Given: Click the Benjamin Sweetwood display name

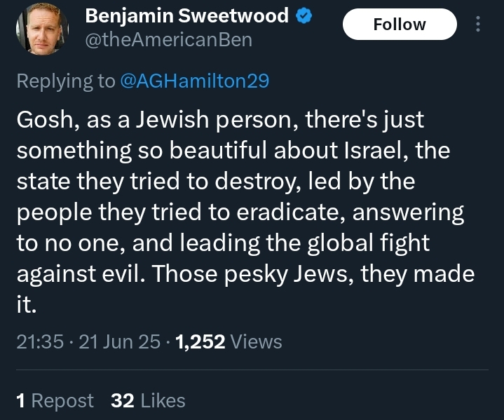Looking at the screenshot, I should (186, 15).
